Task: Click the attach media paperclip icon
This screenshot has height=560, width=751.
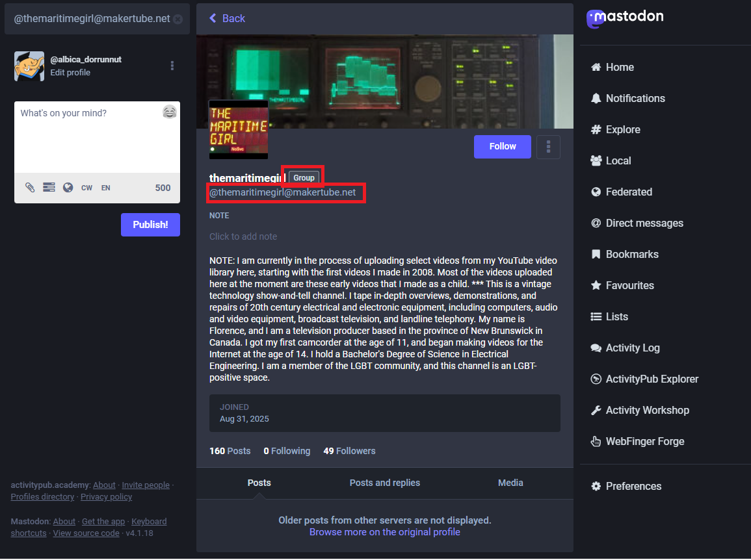Action: [x=30, y=188]
